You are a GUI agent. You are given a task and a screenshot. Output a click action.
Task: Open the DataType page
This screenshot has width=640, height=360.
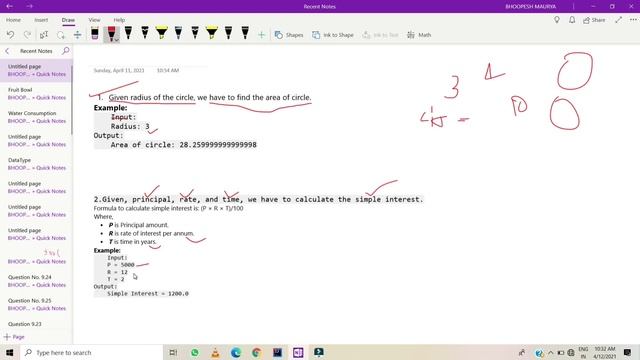36,164
